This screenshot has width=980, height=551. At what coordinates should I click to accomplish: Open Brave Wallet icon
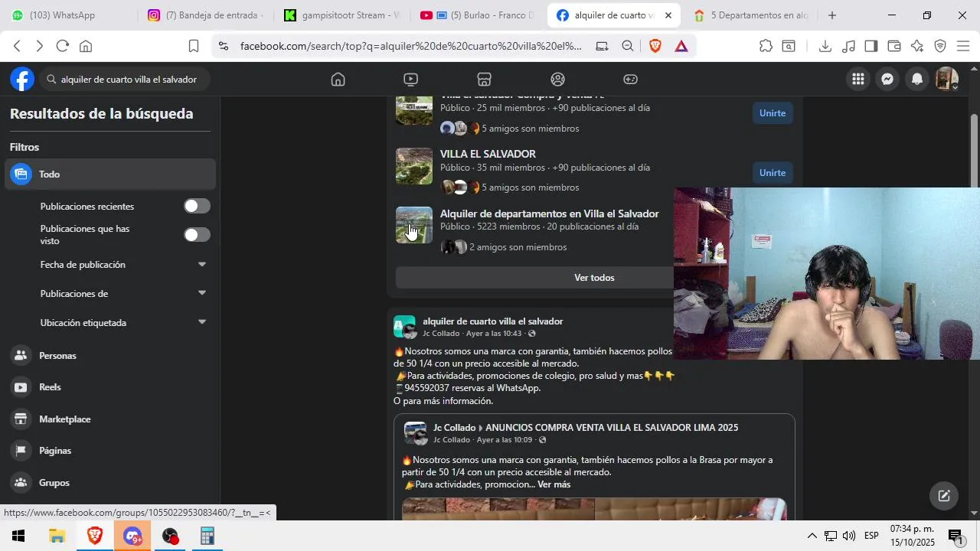[894, 46]
